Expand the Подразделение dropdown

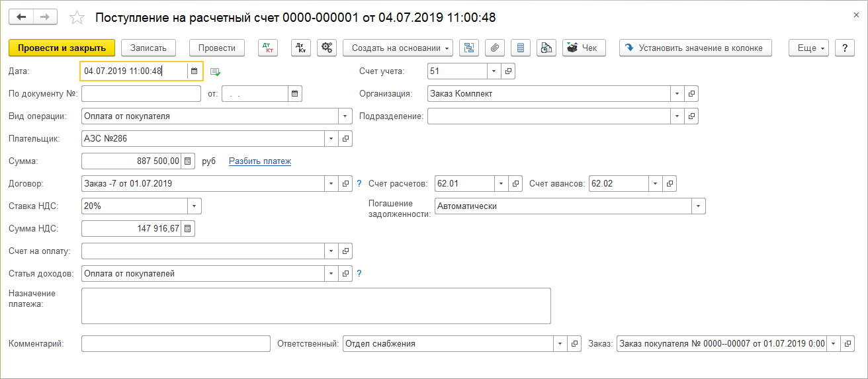pos(677,116)
